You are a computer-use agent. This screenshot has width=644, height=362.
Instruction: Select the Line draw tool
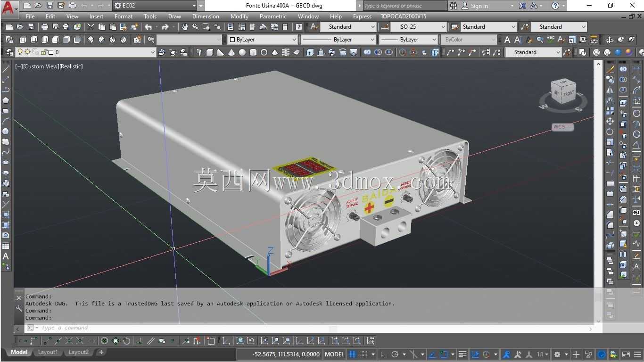coord(6,69)
